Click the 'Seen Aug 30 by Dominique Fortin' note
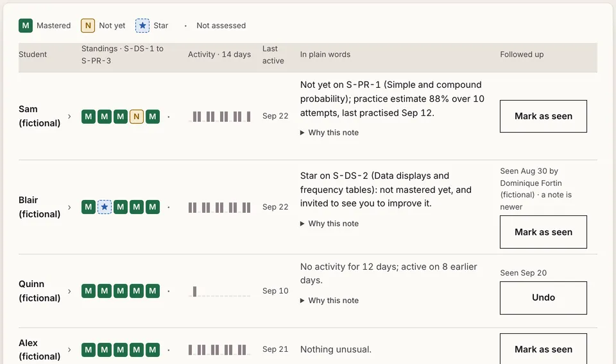Image resolution: width=616 pixels, height=364 pixels. point(536,189)
